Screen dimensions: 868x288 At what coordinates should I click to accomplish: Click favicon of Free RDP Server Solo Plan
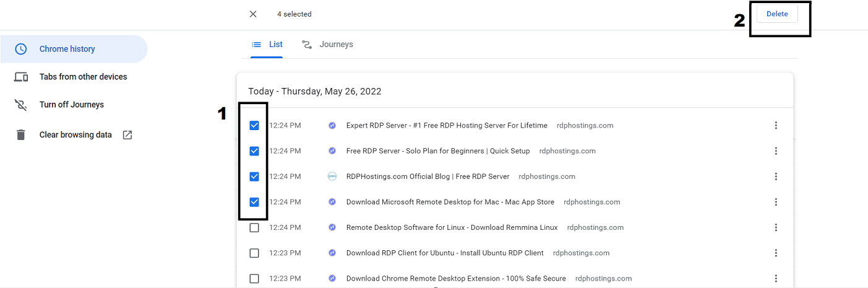[x=332, y=151]
